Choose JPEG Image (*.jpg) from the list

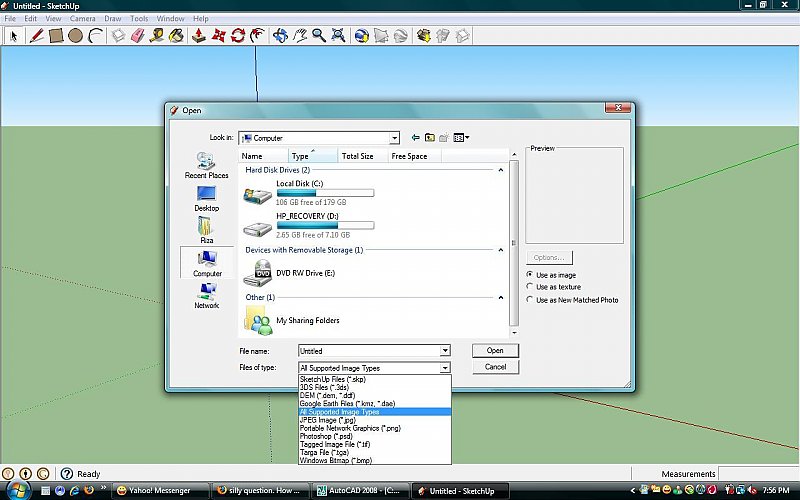328,419
